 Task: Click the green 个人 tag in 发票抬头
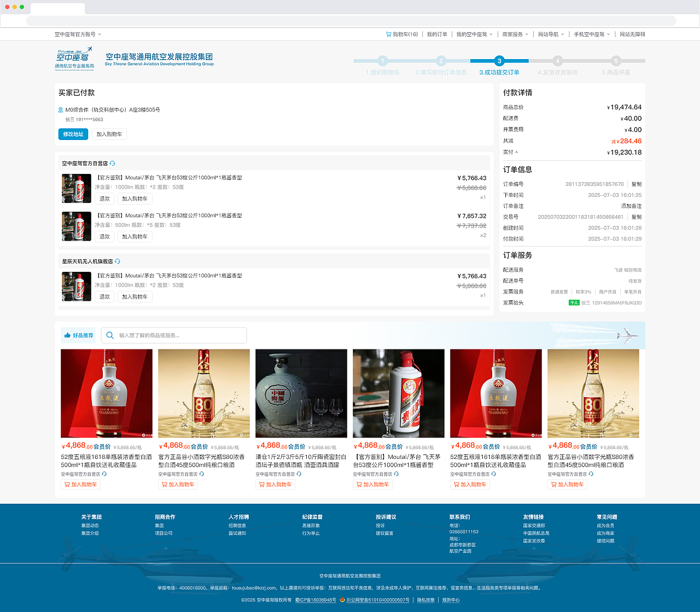574,302
